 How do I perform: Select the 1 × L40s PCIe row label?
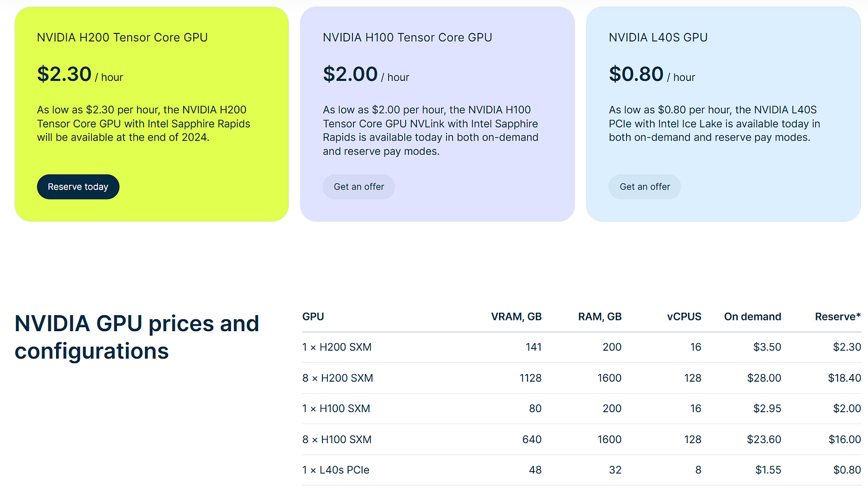click(336, 470)
